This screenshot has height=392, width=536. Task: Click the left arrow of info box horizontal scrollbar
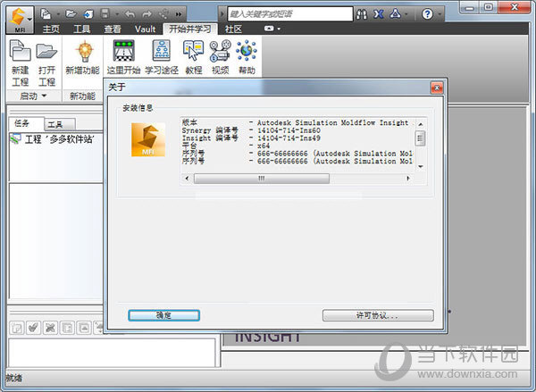click(187, 179)
